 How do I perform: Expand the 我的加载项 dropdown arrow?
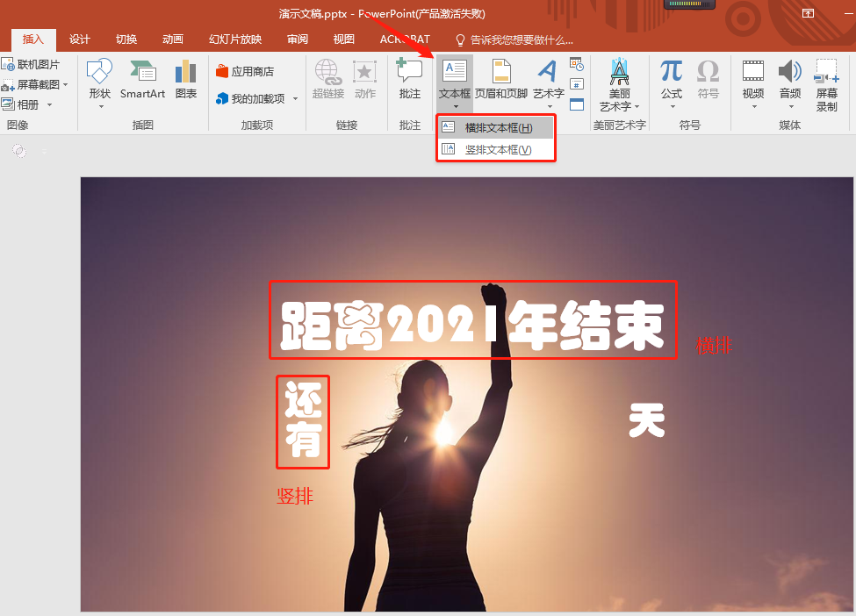point(295,99)
